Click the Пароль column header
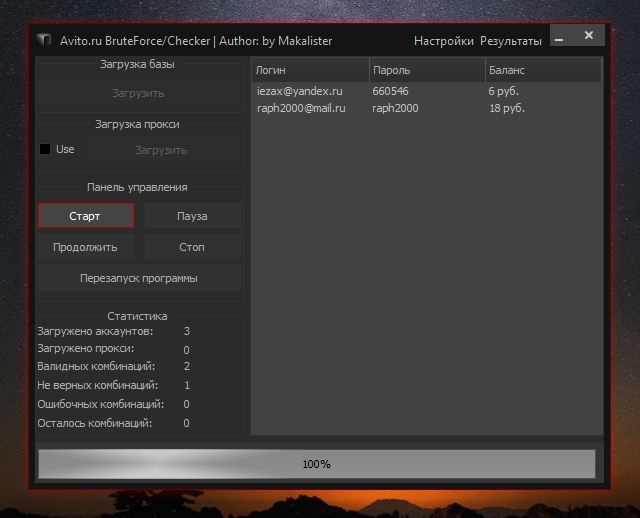The width and height of the screenshot is (640, 518). tap(426, 71)
